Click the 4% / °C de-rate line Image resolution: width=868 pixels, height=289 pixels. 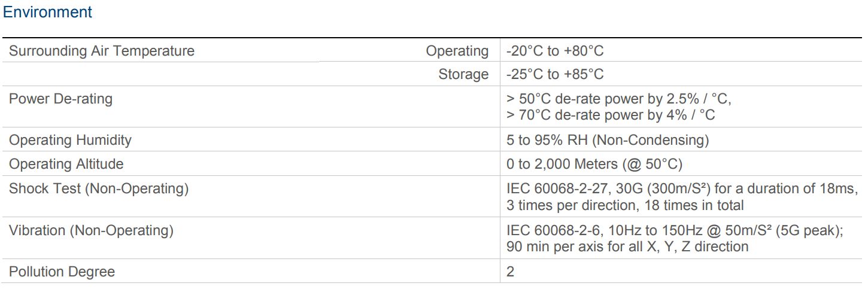pos(611,115)
